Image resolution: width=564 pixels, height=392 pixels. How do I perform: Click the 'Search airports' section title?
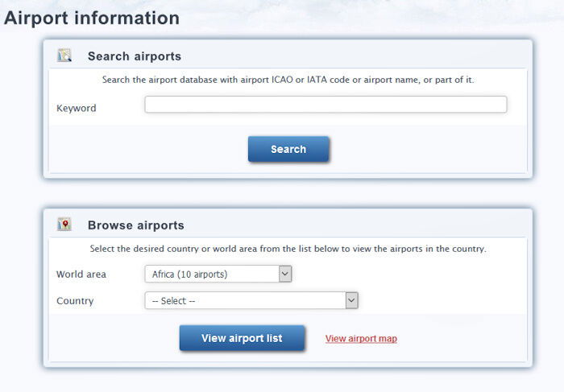(x=135, y=56)
